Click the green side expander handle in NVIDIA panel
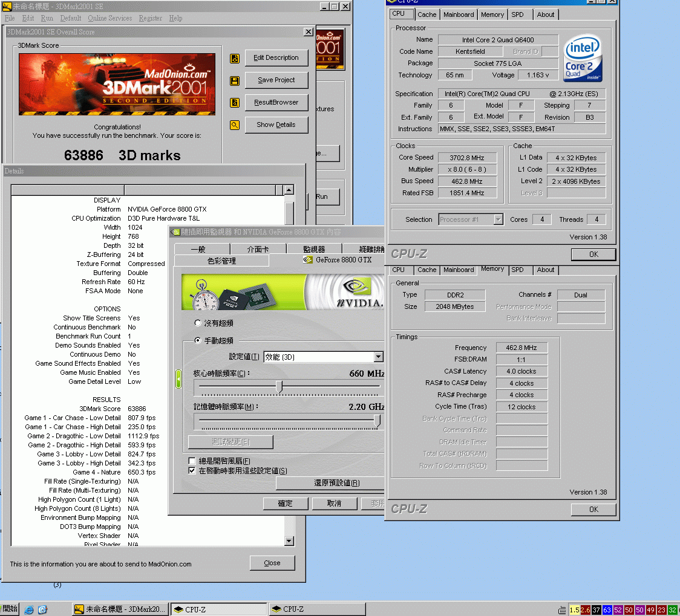680x616 pixels. point(178,379)
